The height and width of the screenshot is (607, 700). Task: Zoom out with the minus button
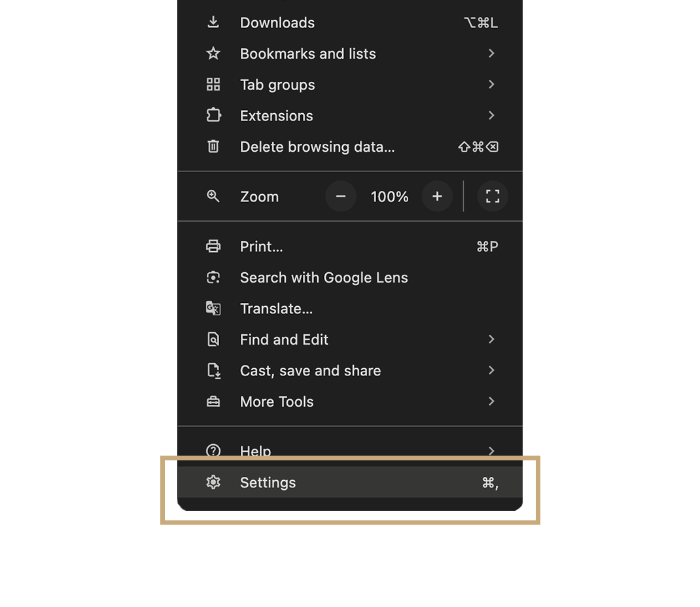341,196
